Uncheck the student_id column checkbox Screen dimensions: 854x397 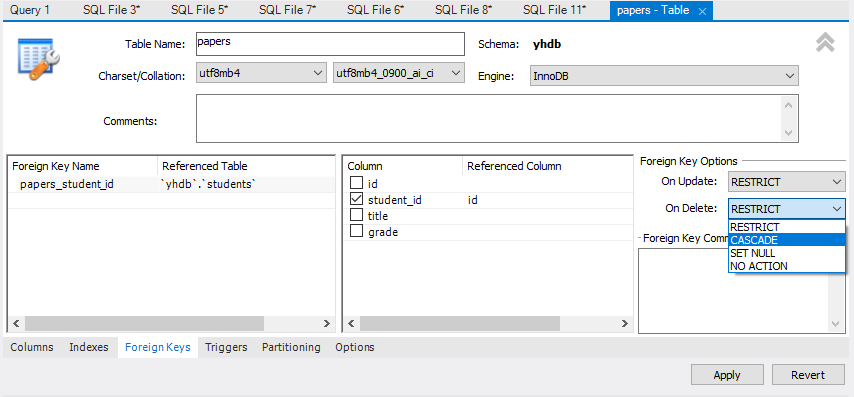coord(356,199)
